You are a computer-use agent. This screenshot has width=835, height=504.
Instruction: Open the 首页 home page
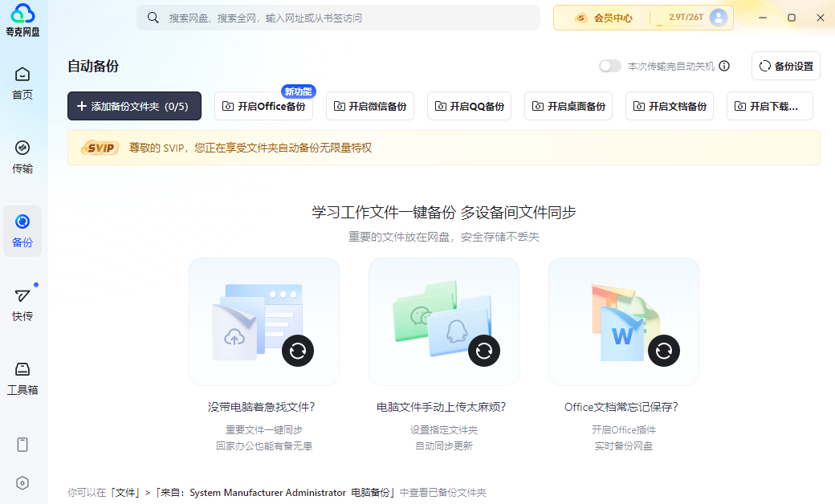pos(22,83)
